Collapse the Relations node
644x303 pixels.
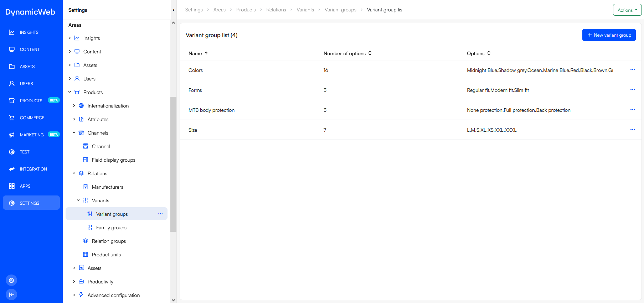coord(74,173)
